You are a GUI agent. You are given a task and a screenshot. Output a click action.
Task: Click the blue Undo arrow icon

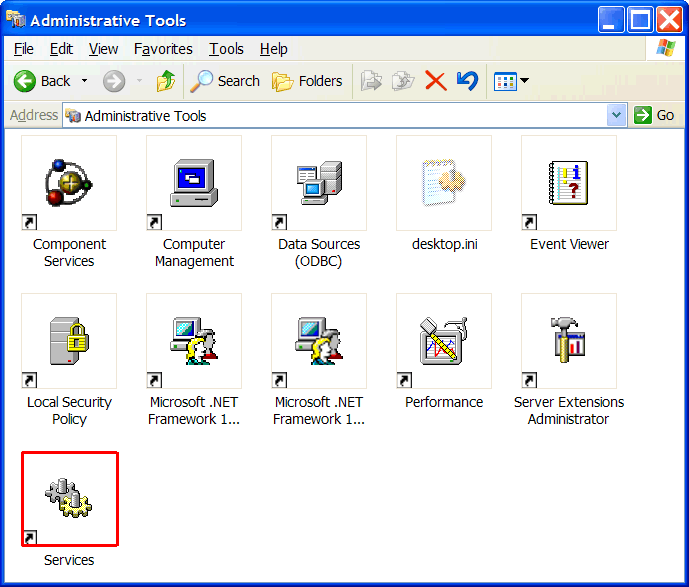pyautogui.click(x=468, y=81)
